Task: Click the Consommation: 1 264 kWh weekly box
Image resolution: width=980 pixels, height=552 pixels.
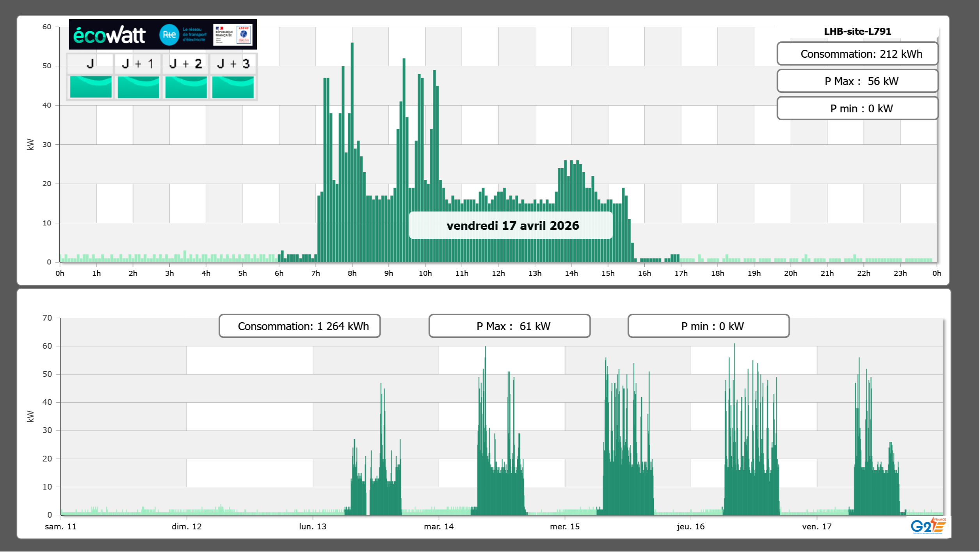Action: (299, 326)
